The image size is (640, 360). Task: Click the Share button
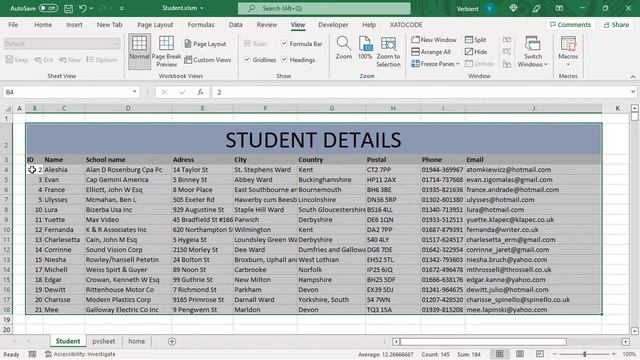pyautogui.click(x=616, y=24)
